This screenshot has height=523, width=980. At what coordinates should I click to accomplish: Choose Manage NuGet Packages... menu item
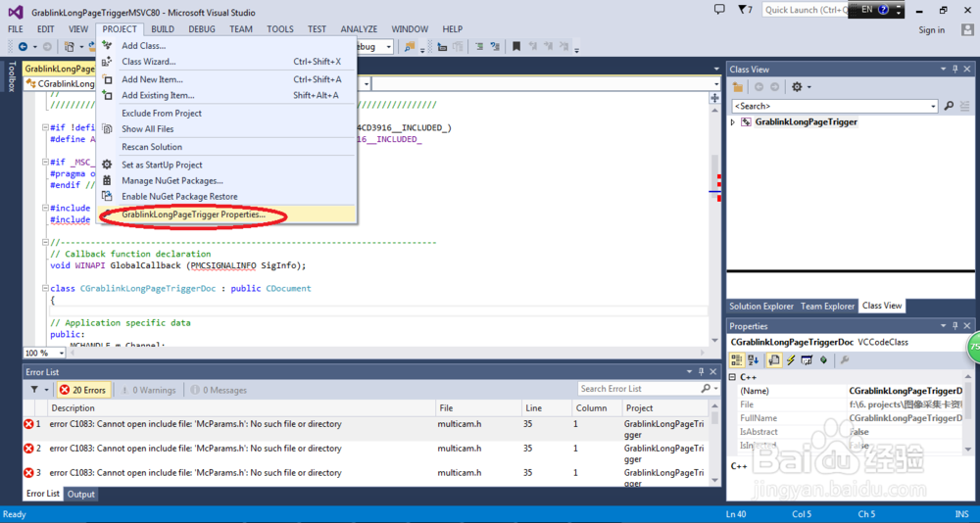tap(226, 180)
